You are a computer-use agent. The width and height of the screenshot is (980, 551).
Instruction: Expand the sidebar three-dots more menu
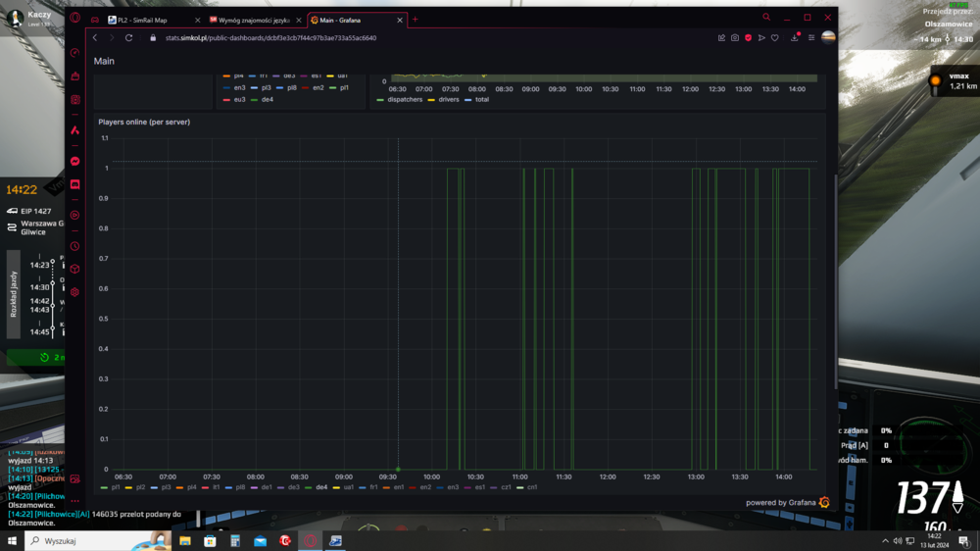pos(75,501)
